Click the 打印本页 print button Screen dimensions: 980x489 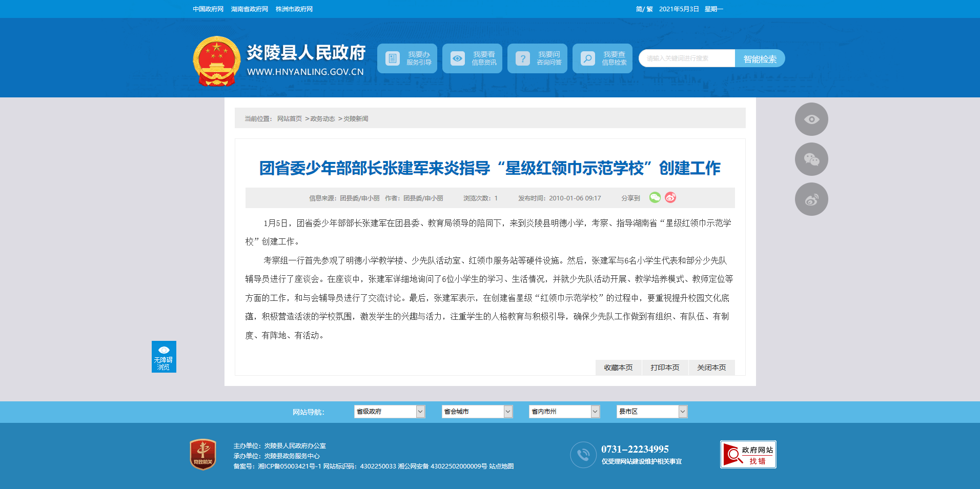click(x=665, y=368)
